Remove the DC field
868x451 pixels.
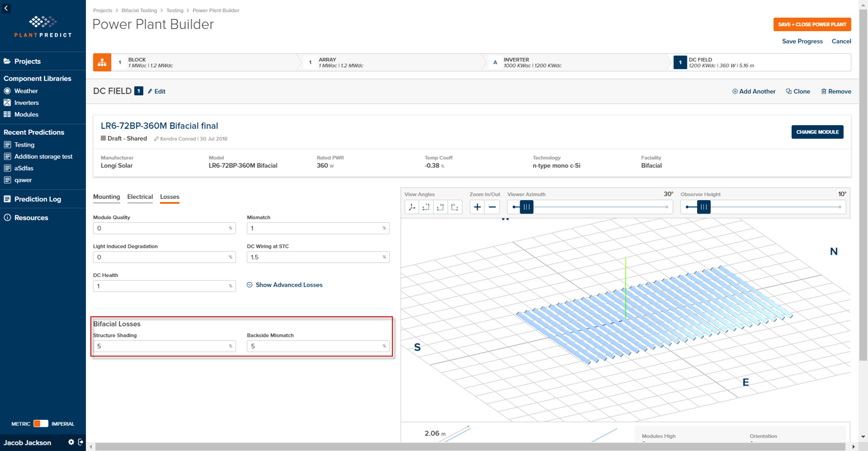click(x=836, y=92)
